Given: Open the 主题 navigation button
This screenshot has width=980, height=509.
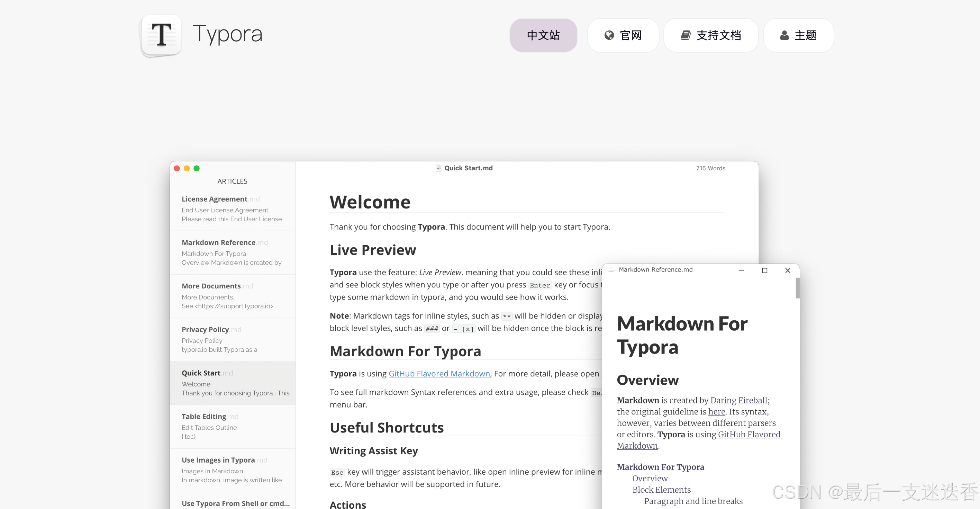Looking at the screenshot, I should pos(798,35).
